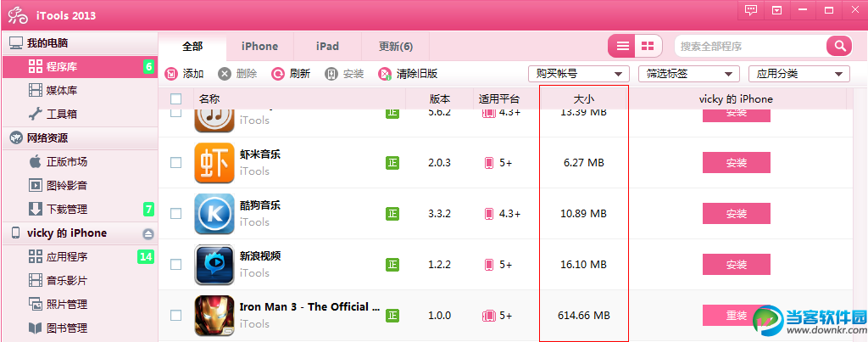This screenshot has width=868, height=342.
Task: Click the green 正 badge for 新浪视频
Action: [x=392, y=265]
